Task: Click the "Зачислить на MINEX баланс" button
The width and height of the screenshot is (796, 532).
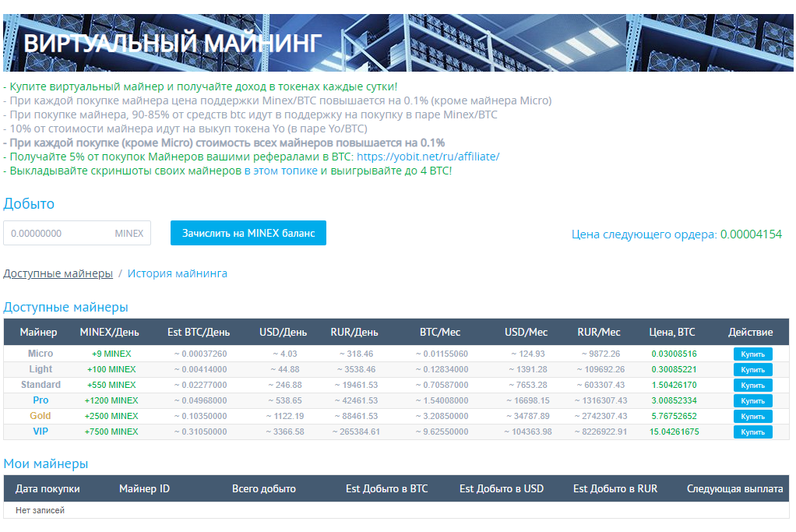Action: pyautogui.click(x=248, y=232)
